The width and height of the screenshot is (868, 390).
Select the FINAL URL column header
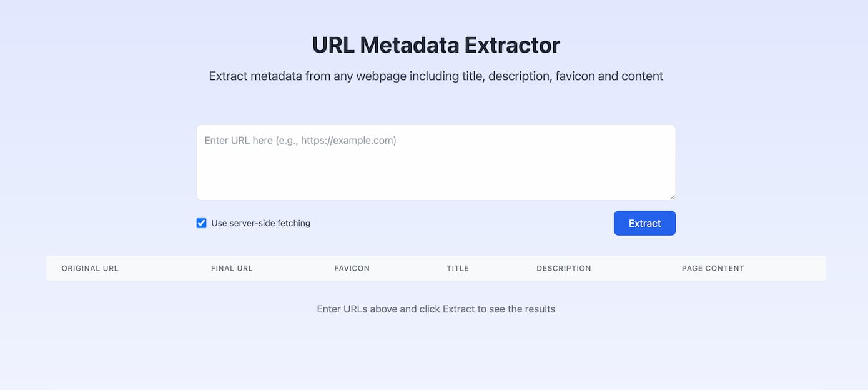(x=232, y=268)
